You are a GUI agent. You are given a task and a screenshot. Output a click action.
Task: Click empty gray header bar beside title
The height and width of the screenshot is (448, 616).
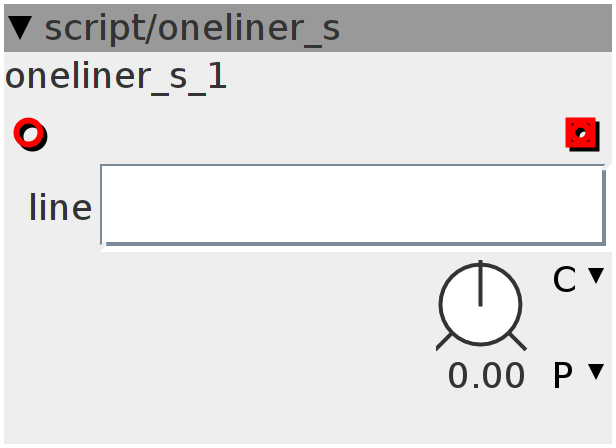click(475, 28)
